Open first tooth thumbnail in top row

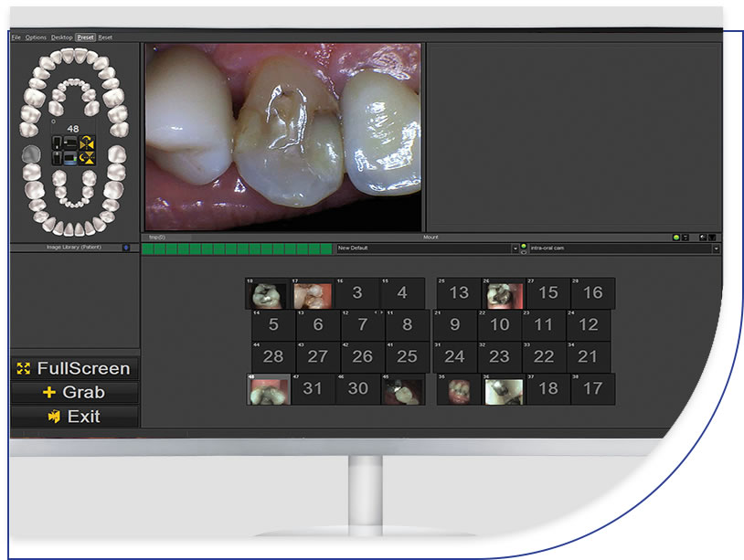click(267, 293)
